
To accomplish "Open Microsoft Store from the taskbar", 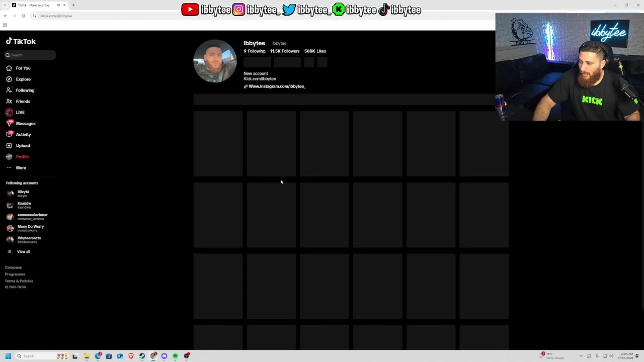I will click(109, 356).
